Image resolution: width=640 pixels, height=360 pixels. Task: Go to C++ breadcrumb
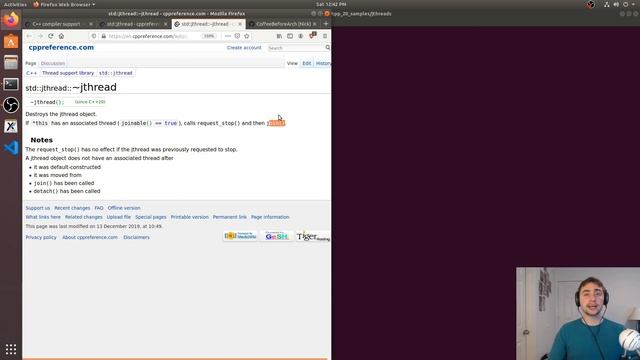click(31, 73)
